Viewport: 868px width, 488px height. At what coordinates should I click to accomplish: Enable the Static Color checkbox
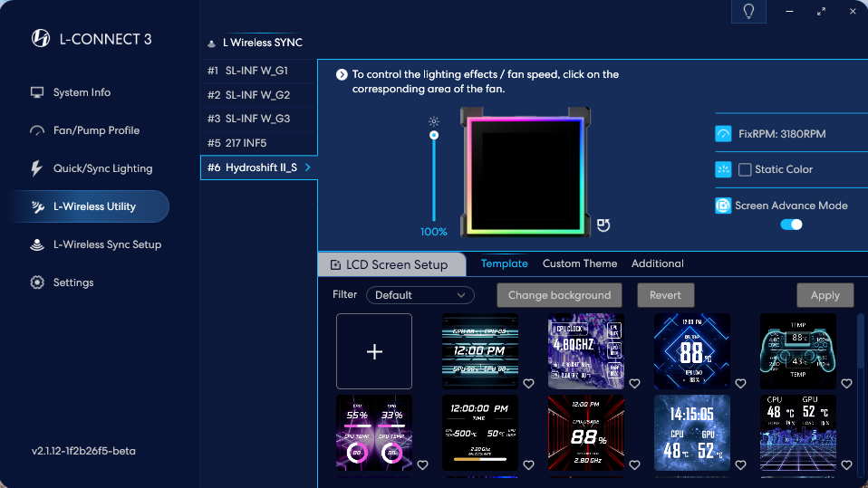[745, 169]
